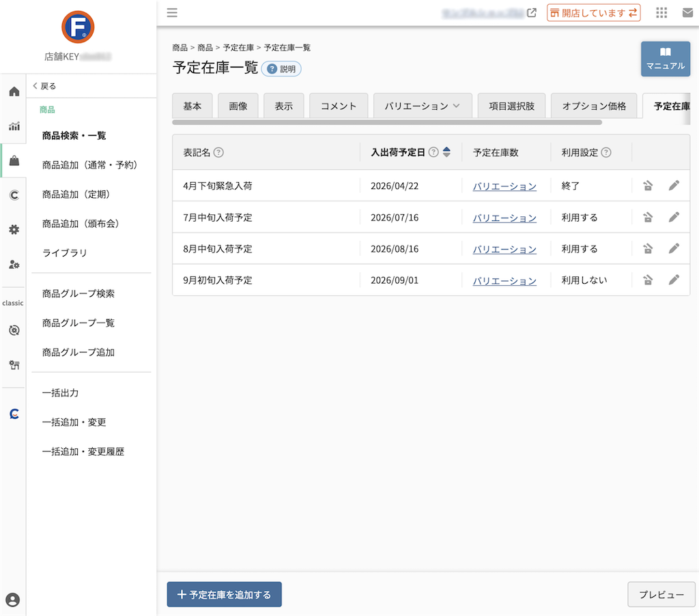Open the settings gear sidebar icon
Image resolution: width=699 pixels, height=616 pixels.
14,229
